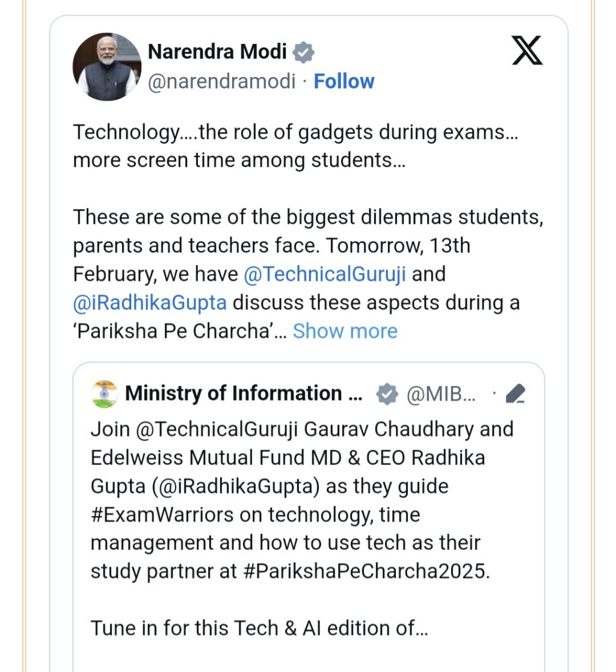Click #ExamWarriors hashtag in quoted post
This screenshot has height=672, width=616.
coord(162,514)
